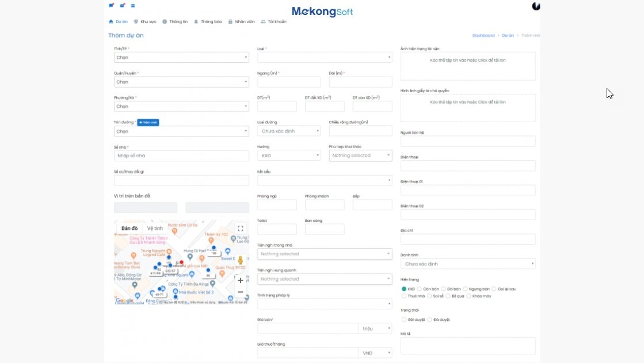Toggle fullscreen view on the map
The height and width of the screenshot is (363, 644).
click(241, 229)
